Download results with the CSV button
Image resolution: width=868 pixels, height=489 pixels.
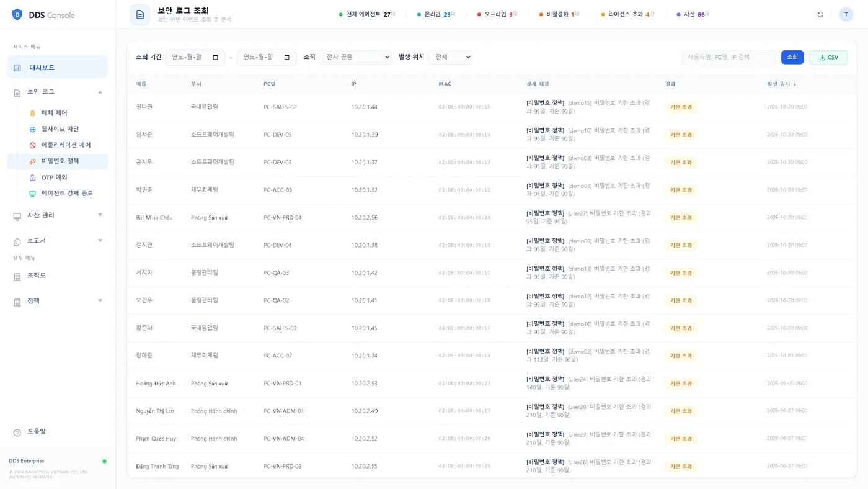[x=828, y=57]
